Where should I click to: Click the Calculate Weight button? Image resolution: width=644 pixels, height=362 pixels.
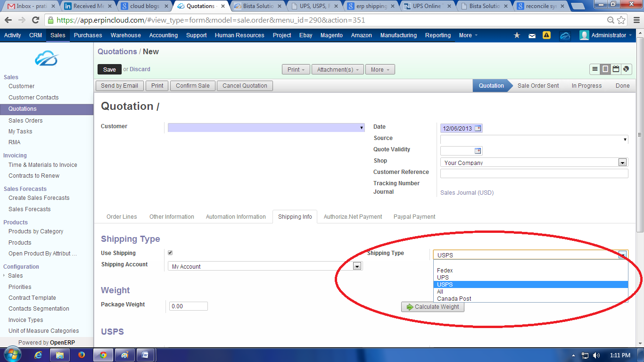[x=433, y=307]
